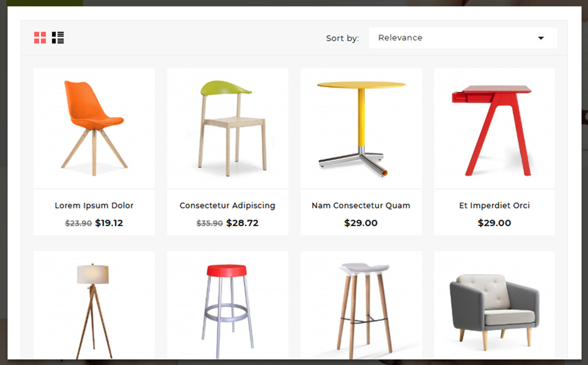
Task: Open the white wooden bar stool image
Action: click(361, 306)
